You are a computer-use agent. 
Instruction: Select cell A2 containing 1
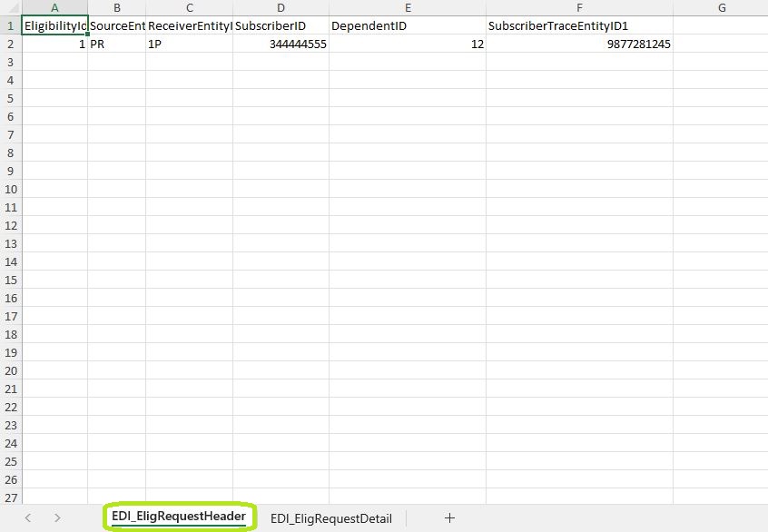coord(54,44)
